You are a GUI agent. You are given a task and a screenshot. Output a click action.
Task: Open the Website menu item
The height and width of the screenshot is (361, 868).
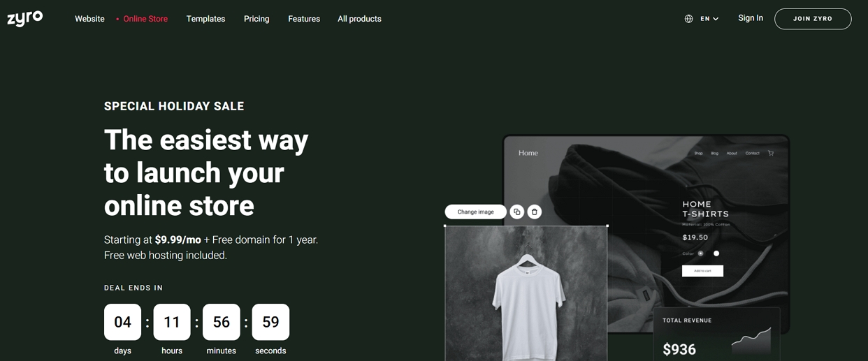click(x=89, y=19)
